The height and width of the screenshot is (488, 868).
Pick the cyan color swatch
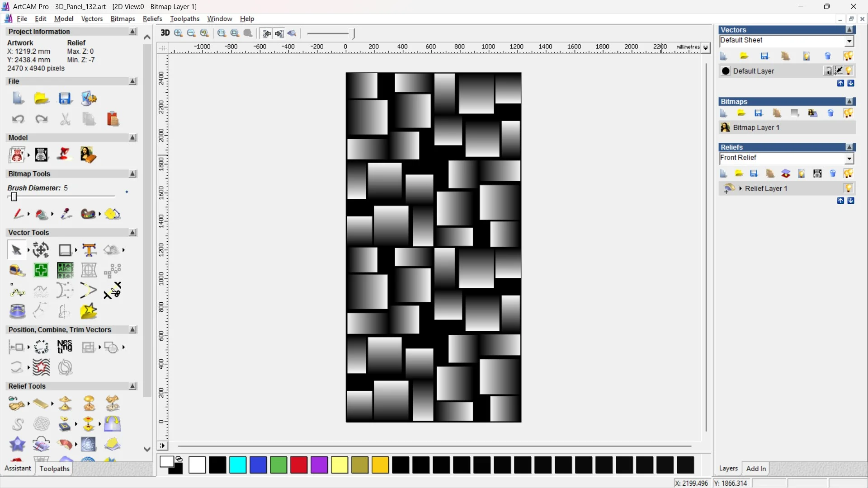238,465
